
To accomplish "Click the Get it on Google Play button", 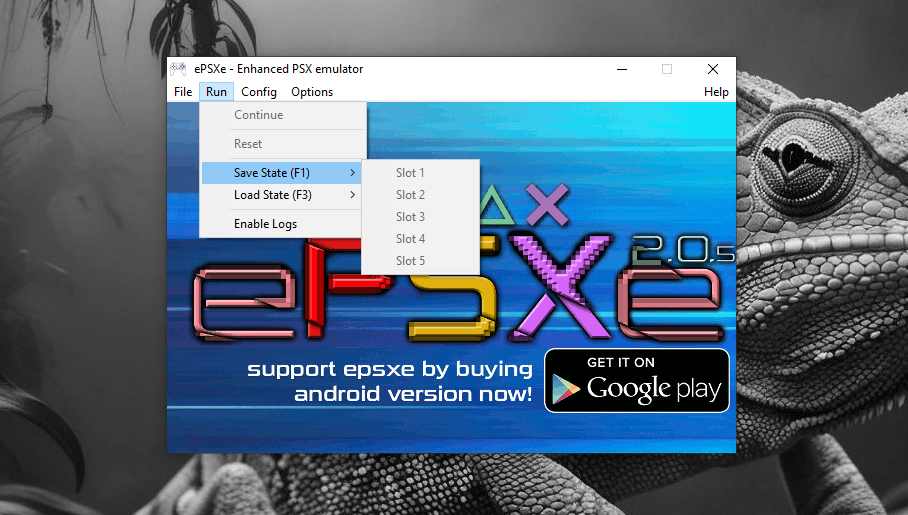I will pyautogui.click(x=637, y=380).
